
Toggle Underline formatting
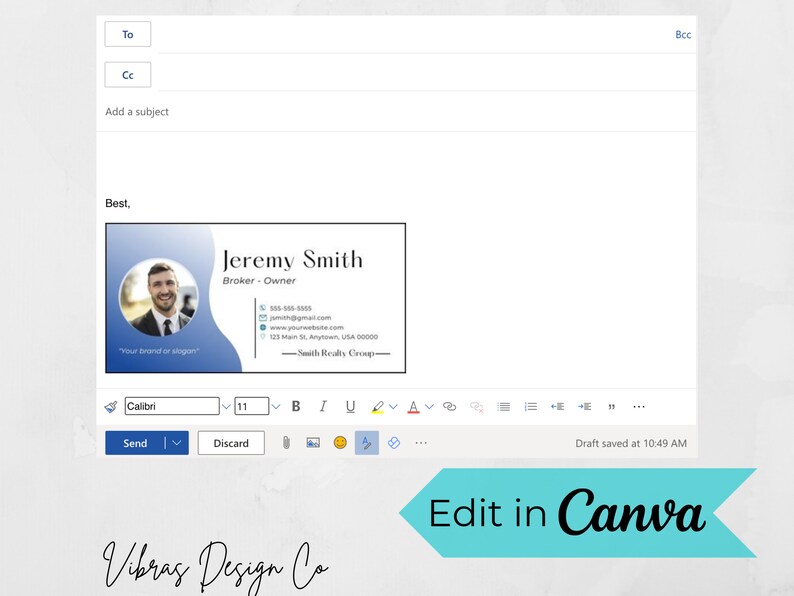[350, 407]
